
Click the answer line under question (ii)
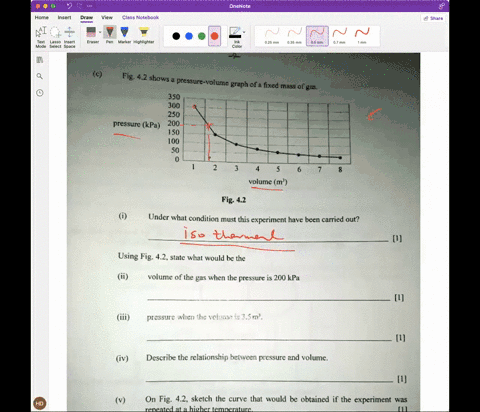click(269, 300)
